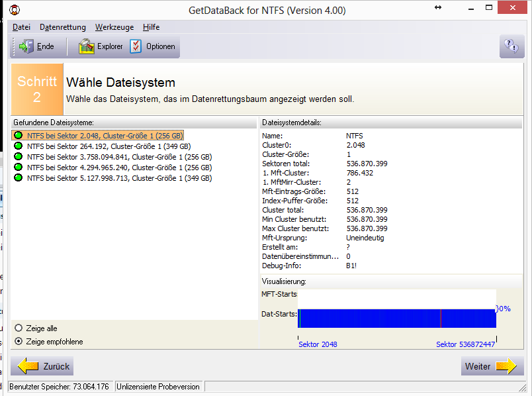Click Unlizensierte Probeversion status entry
This screenshot has width=532, height=396.
point(158,387)
